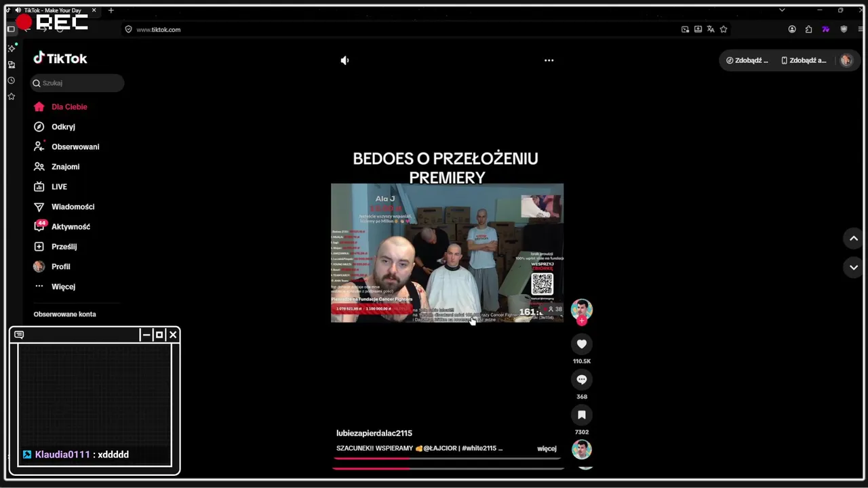
Task: Open browser sidebar synced tabs icon
Action: pos(12,64)
